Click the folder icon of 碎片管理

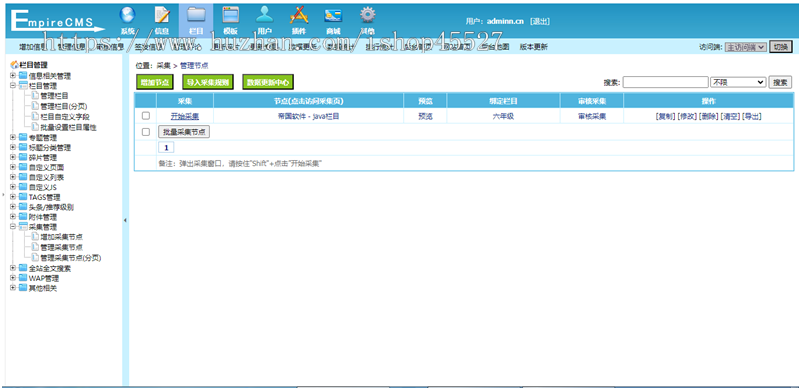(x=22, y=157)
